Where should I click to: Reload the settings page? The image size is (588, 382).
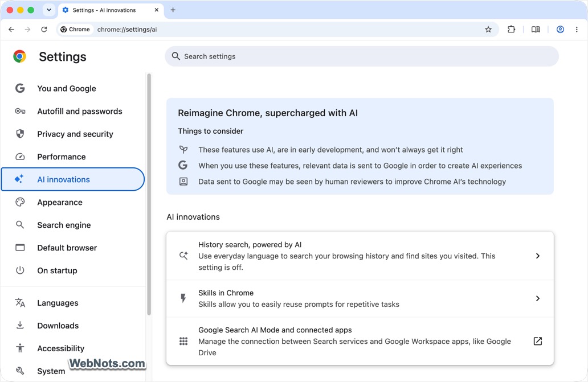pyautogui.click(x=44, y=29)
